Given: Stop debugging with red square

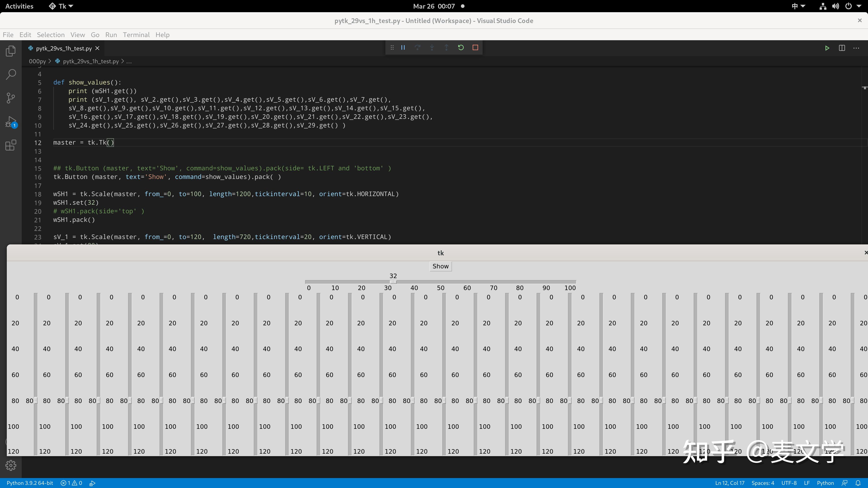Looking at the screenshot, I should [x=475, y=47].
